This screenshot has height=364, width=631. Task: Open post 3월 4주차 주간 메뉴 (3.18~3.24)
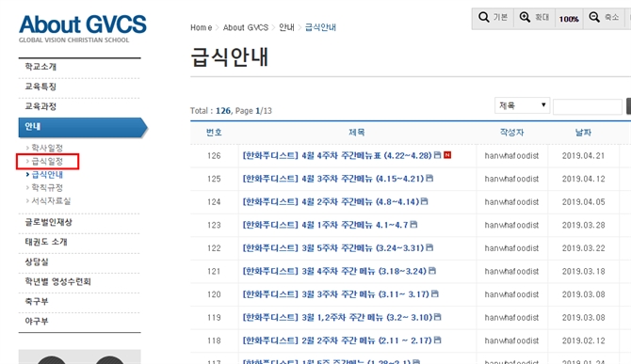pyautogui.click(x=334, y=271)
